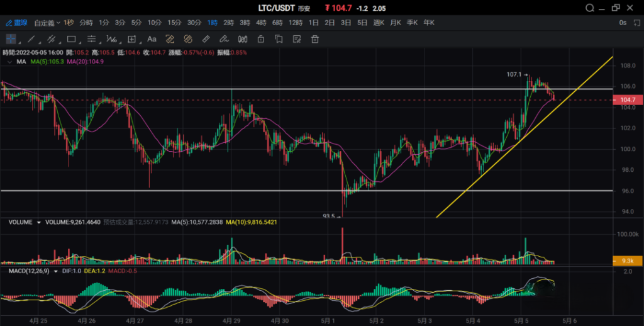Viewport: 644px width, 326px height.
Task: Select the 10分 interval
Action: 155,23
